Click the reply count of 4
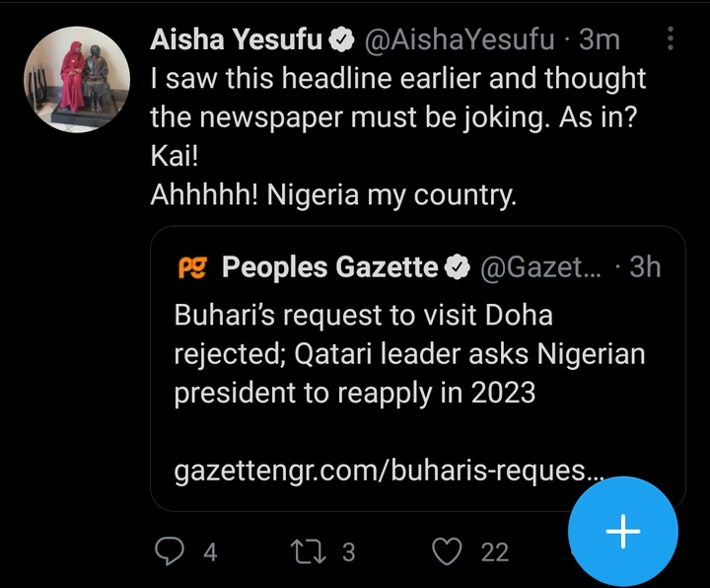Screen dimensions: 710x588 [x=209, y=552]
